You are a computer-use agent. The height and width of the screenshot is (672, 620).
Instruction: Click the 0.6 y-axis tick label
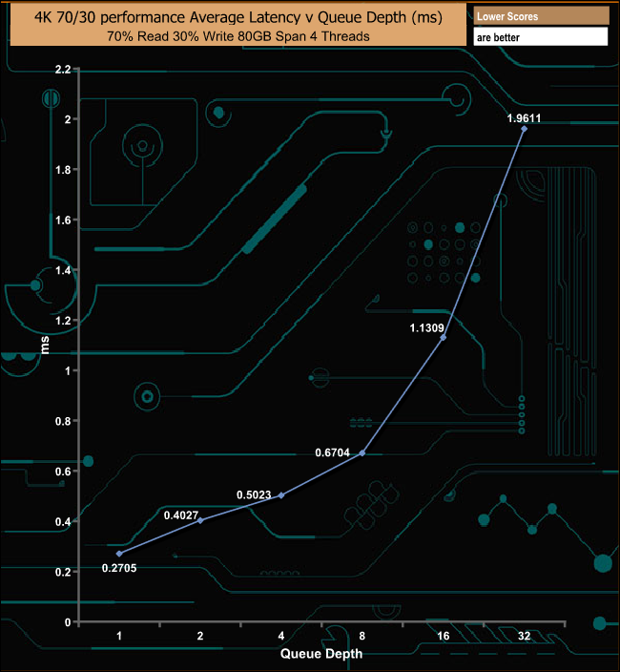click(63, 472)
